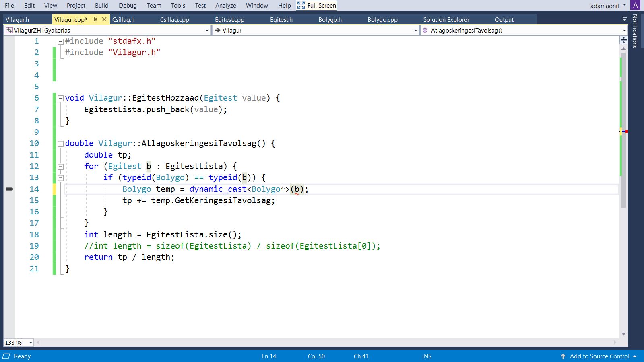Open the 133 % zoom level dropdown
Viewport: 644px width, 362px height.
[x=31, y=343]
